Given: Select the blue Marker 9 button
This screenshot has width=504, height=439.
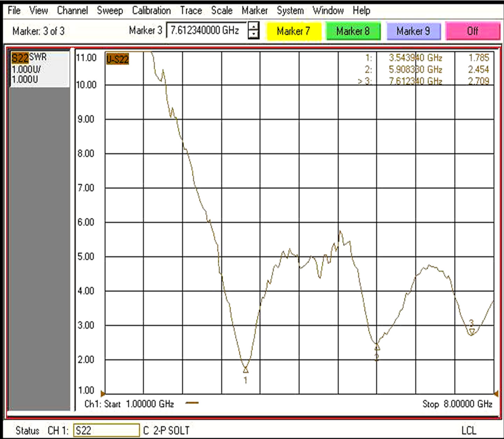Looking at the screenshot, I should coord(413,31).
